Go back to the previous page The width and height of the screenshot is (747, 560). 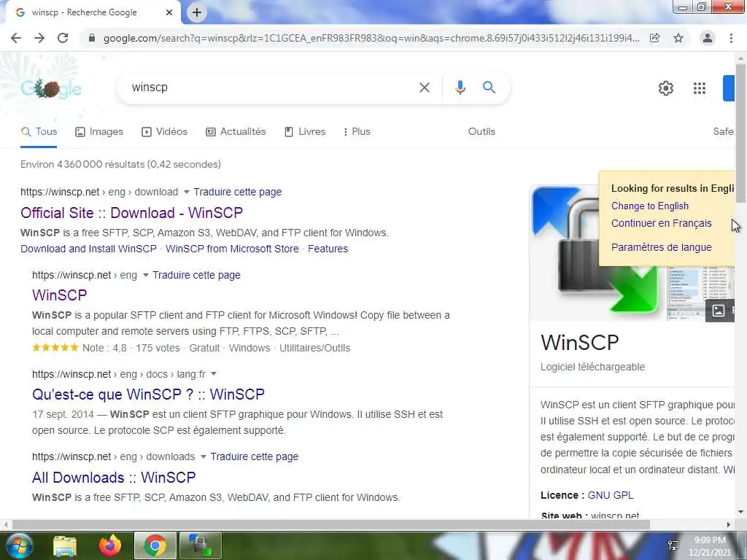click(16, 38)
